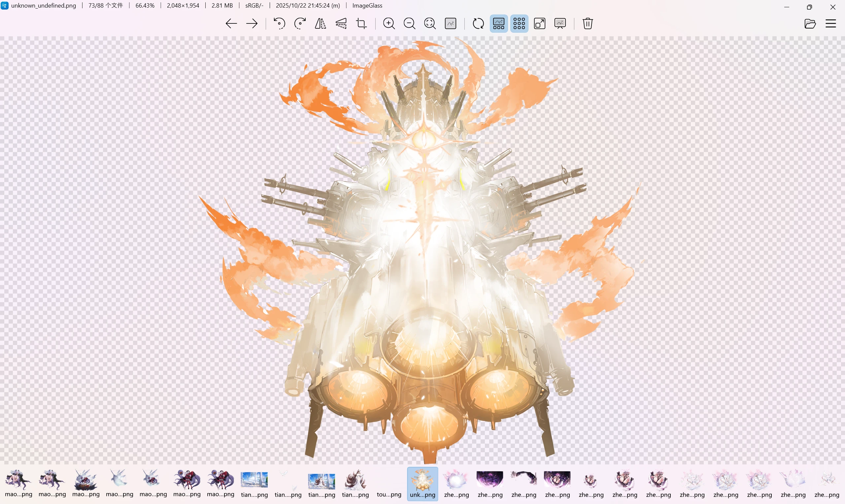Start slideshow presentation mode
The image size is (845, 504).
(560, 23)
